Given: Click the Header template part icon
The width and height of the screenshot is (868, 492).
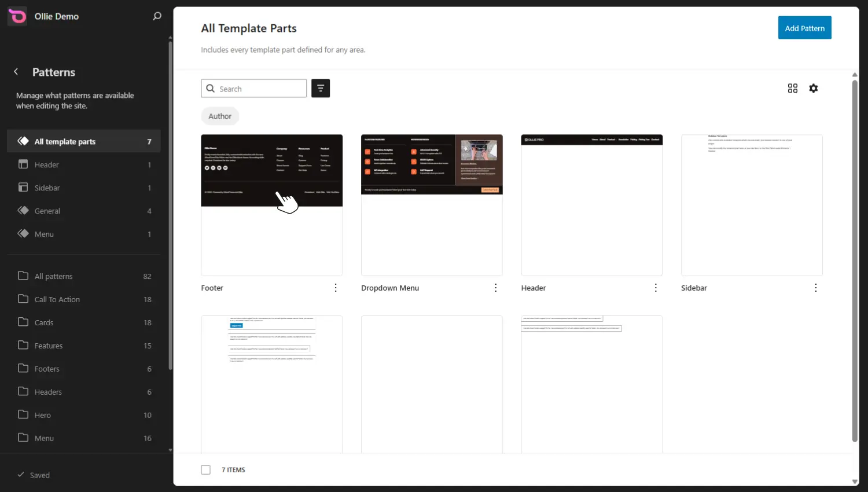Looking at the screenshot, I should pyautogui.click(x=23, y=164).
